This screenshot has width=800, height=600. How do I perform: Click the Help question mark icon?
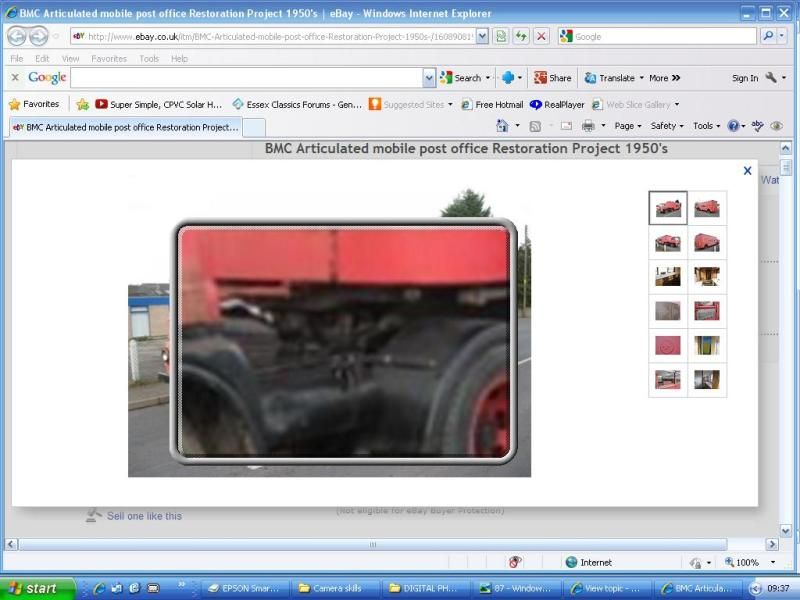pos(732,126)
